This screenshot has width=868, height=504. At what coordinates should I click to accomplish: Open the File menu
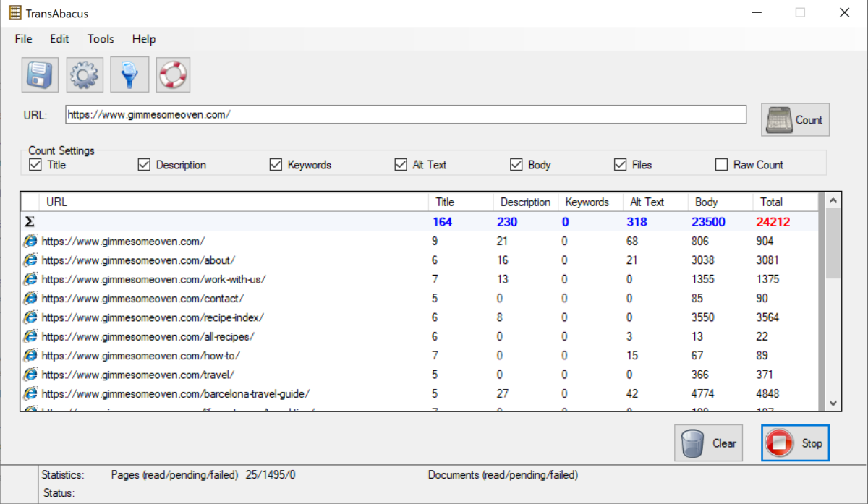(x=23, y=39)
